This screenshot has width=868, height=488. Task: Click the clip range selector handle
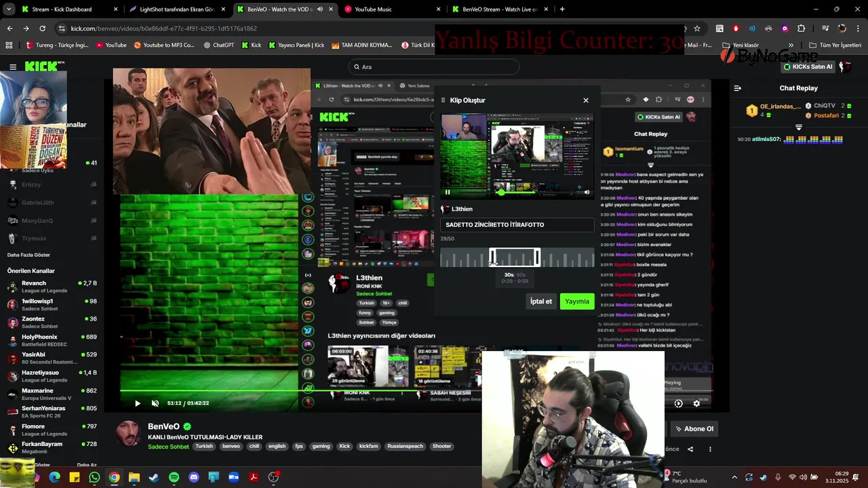pos(515,258)
